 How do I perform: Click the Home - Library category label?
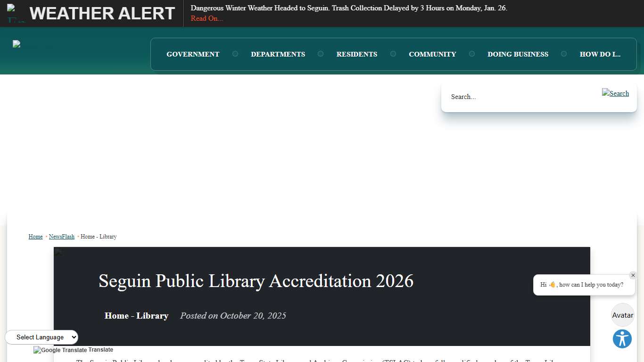136,316
